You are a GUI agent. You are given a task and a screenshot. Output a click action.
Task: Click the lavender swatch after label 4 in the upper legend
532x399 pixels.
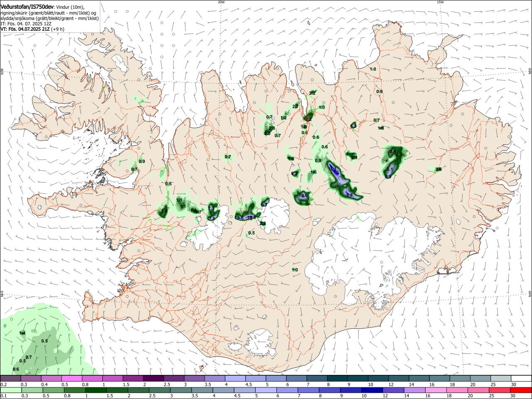(235, 378)
